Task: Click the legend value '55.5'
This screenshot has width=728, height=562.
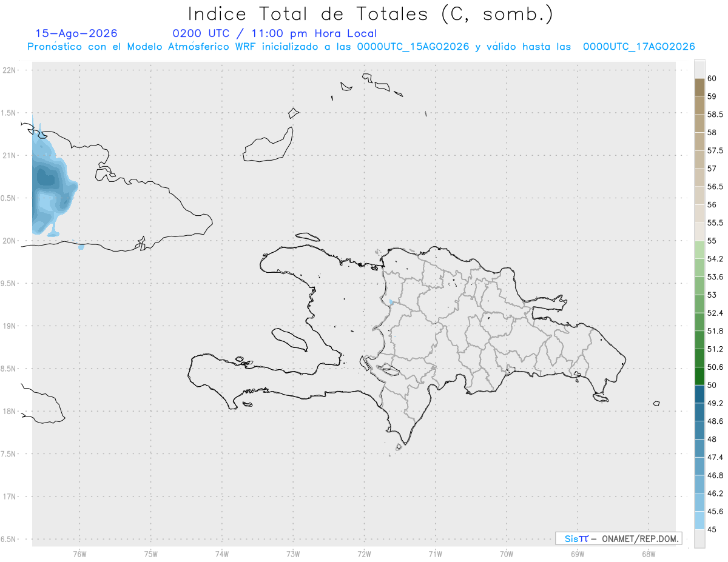Action: click(x=715, y=222)
